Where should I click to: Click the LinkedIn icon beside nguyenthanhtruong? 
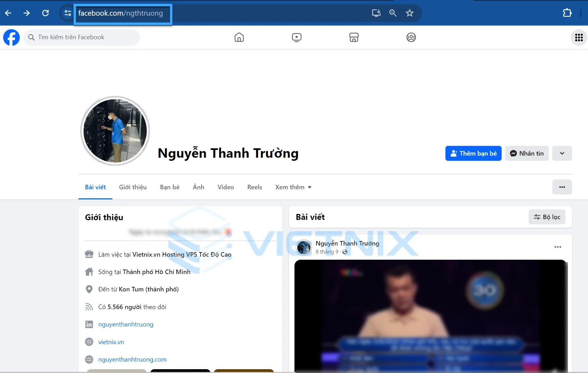(x=89, y=324)
